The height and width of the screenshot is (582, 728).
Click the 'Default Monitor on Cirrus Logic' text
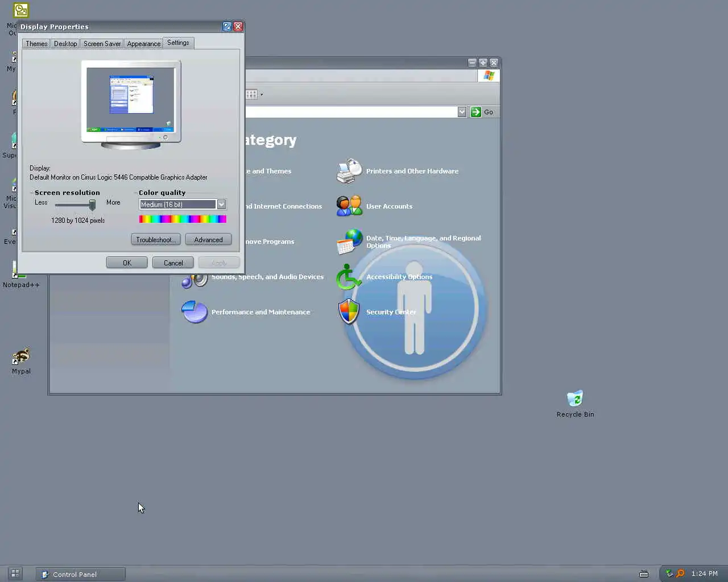click(118, 177)
